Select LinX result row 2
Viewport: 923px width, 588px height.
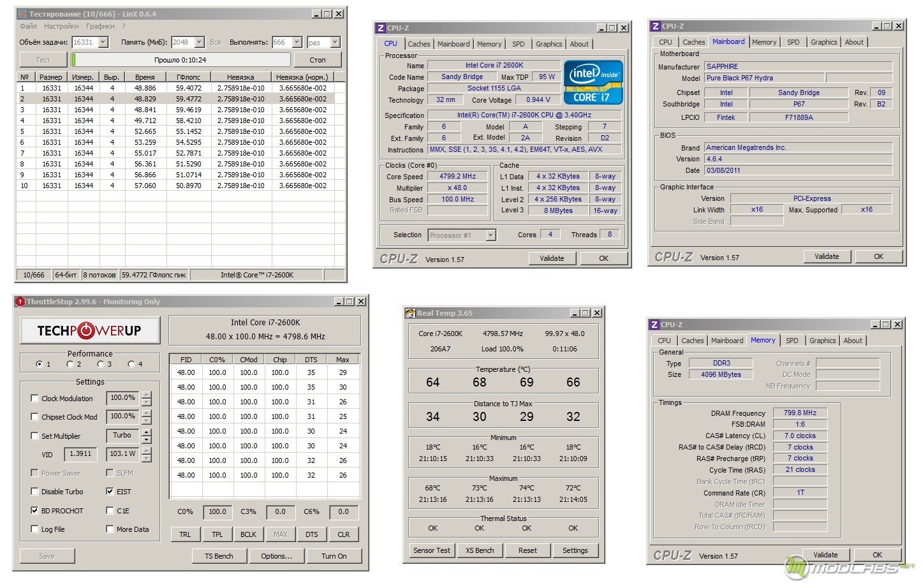(x=181, y=99)
